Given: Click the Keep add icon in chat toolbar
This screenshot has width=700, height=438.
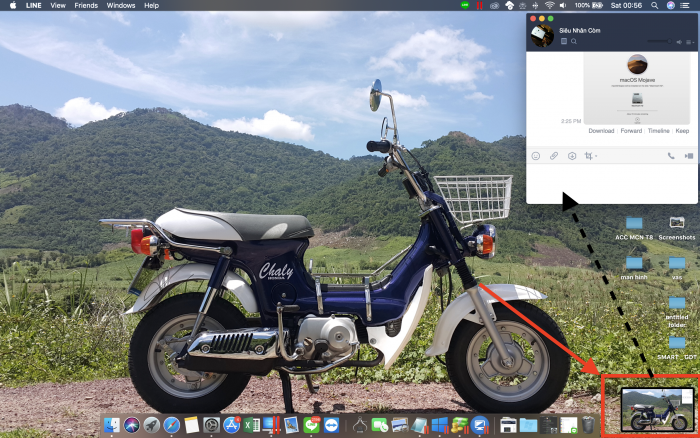Looking at the screenshot, I should point(572,156).
